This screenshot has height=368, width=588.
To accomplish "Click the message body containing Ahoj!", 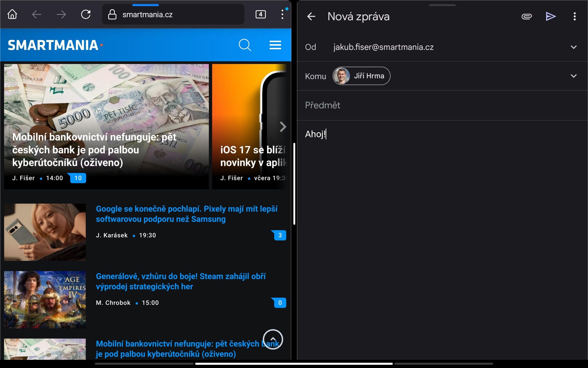I will pyautogui.click(x=442, y=134).
